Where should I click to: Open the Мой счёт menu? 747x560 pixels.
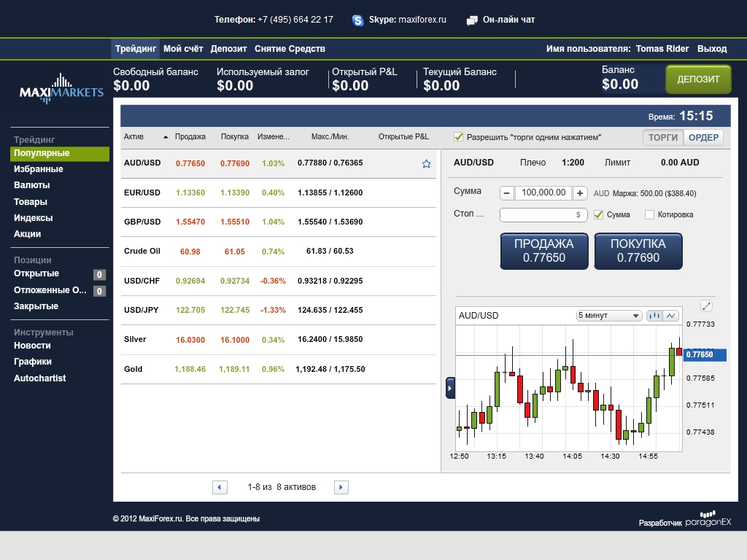[183, 49]
